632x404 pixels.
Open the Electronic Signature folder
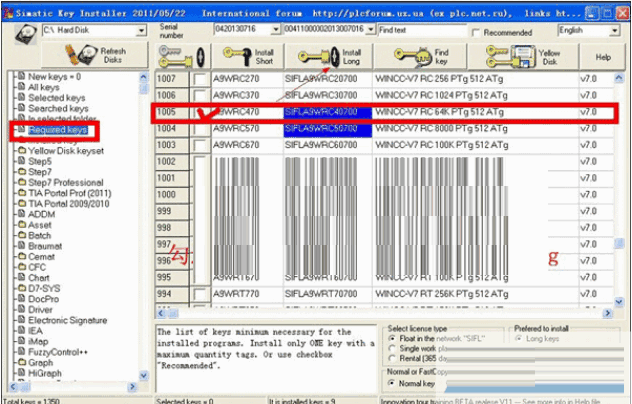[x=66, y=321]
